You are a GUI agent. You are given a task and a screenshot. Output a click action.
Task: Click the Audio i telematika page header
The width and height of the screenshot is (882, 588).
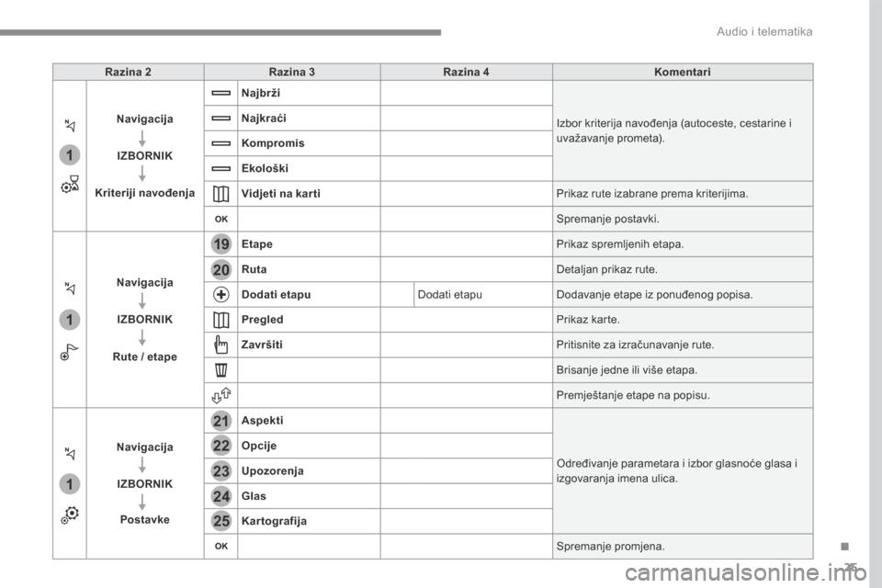click(x=764, y=31)
